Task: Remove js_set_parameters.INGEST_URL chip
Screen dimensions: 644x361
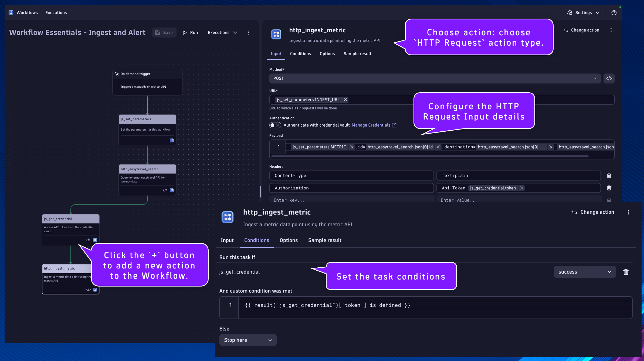Action: [x=345, y=100]
